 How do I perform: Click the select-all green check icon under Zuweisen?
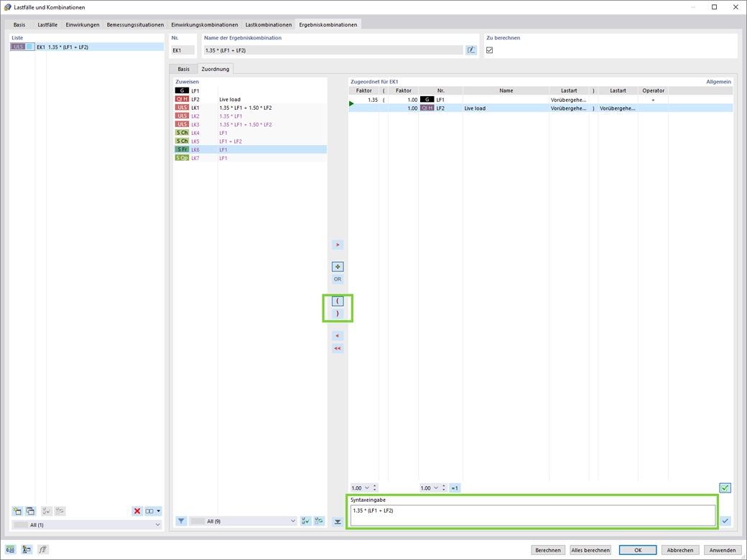[306, 521]
